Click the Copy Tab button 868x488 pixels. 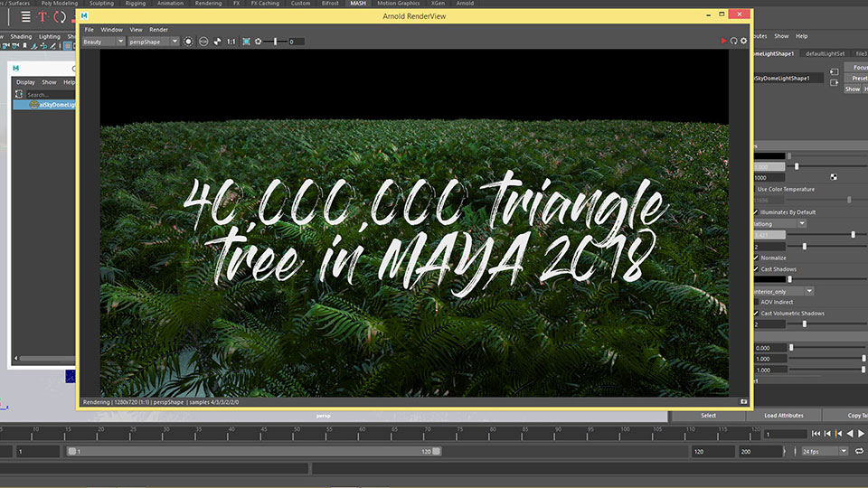(x=846, y=416)
